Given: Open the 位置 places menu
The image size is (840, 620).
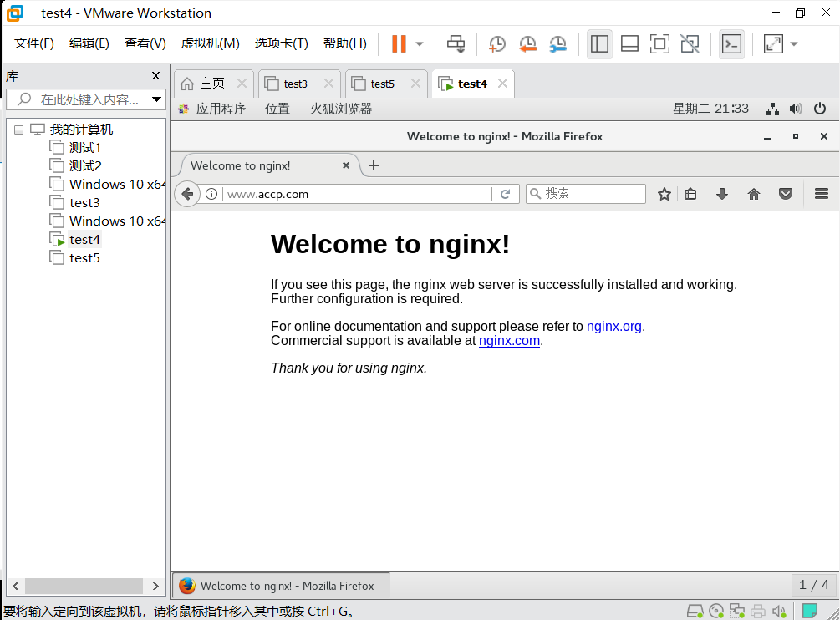Looking at the screenshot, I should (277, 109).
